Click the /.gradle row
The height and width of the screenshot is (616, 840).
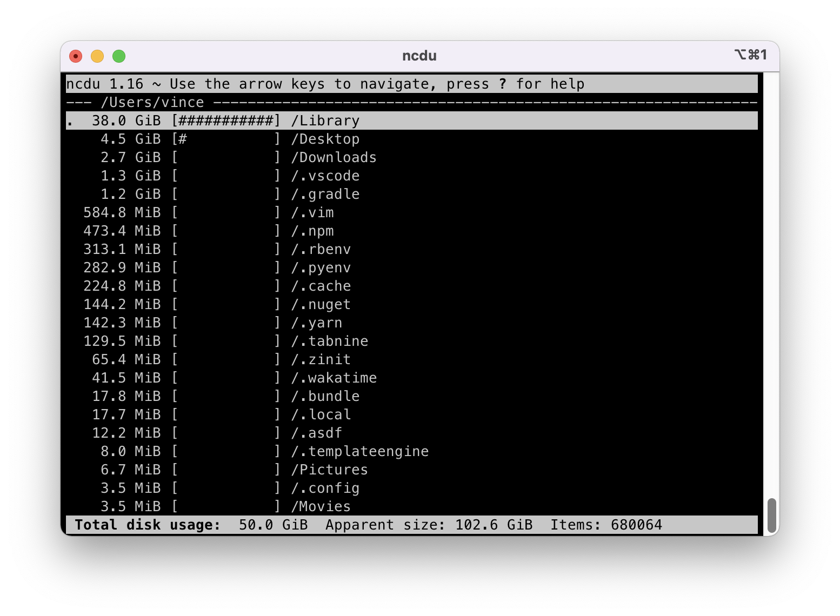point(412,194)
